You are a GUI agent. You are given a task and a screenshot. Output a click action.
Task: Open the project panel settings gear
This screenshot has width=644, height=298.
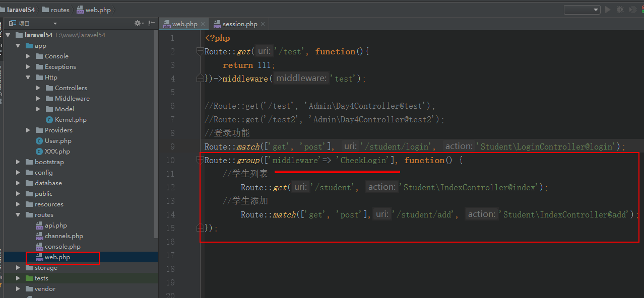[x=138, y=23]
